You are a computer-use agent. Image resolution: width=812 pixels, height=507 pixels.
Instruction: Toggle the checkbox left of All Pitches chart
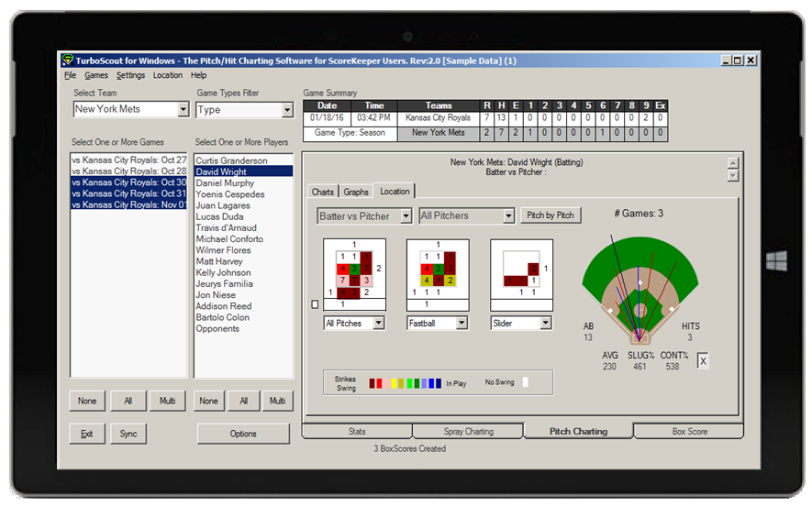click(x=315, y=304)
